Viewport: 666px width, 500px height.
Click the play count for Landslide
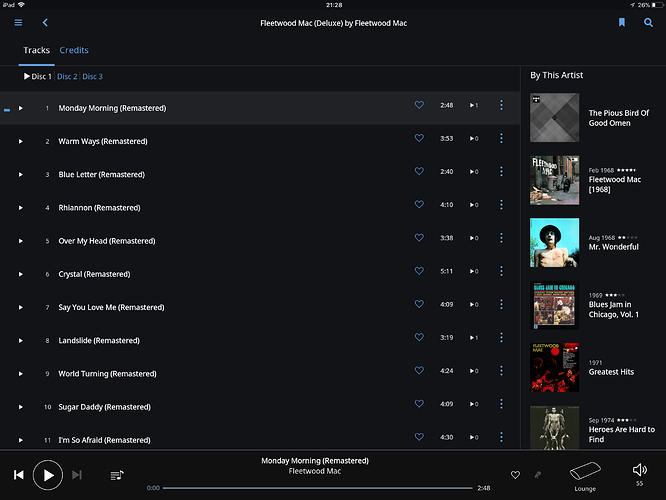474,338
